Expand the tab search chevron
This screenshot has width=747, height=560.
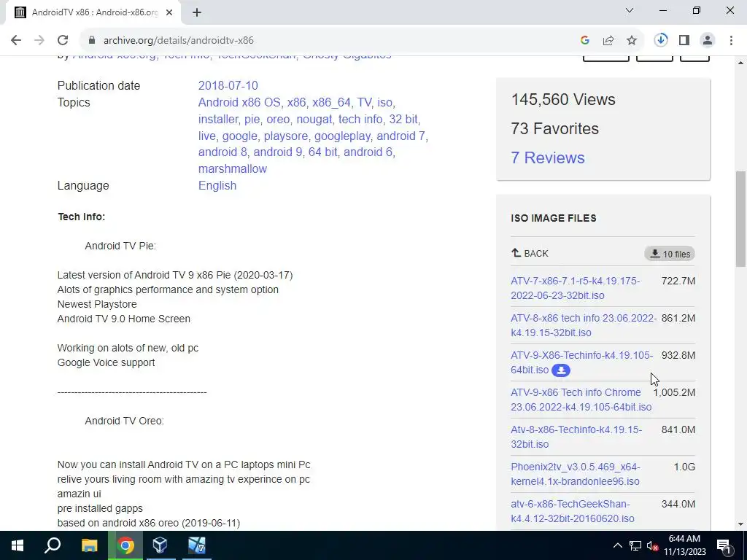(x=630, y=10)
